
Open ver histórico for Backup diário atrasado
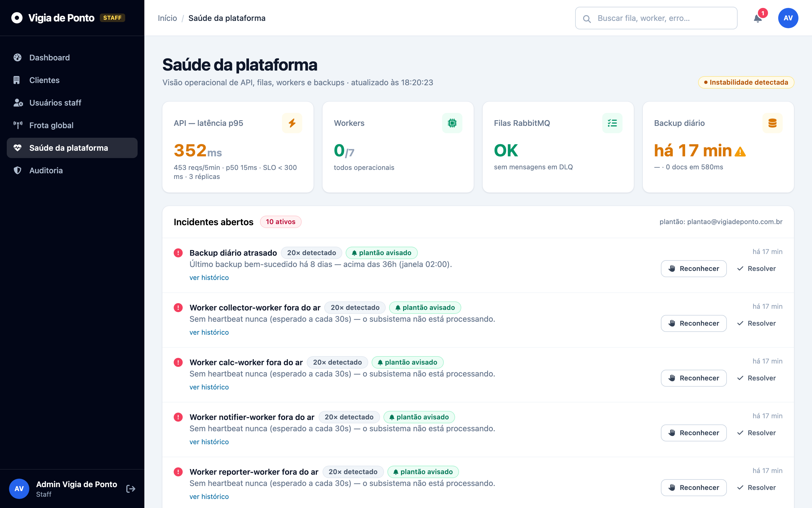coord(209,277)
